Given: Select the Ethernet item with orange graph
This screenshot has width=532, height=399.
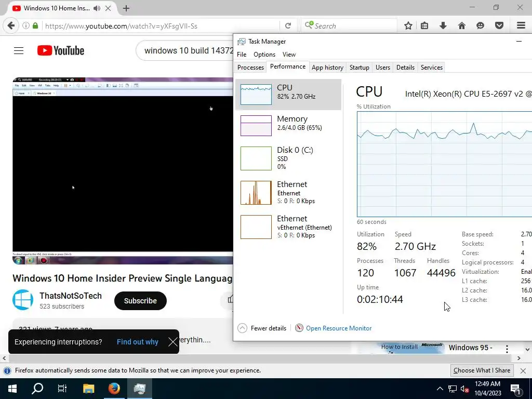Looking at the screenshot, I should [288, 193].
